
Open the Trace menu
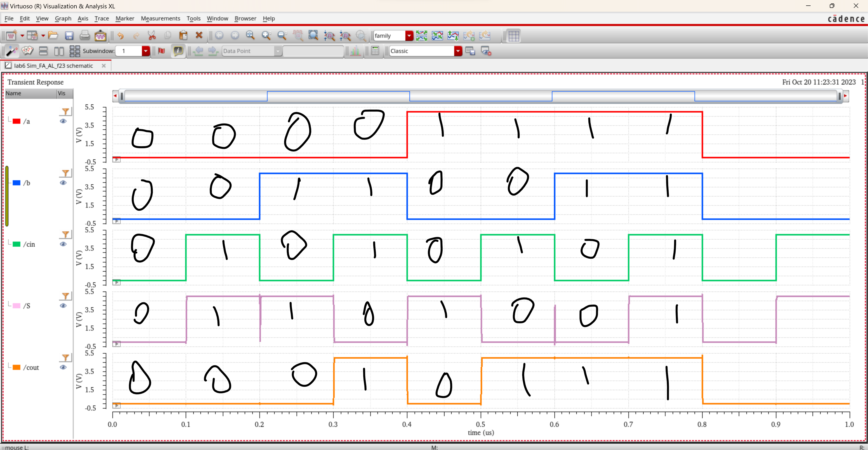101,19
